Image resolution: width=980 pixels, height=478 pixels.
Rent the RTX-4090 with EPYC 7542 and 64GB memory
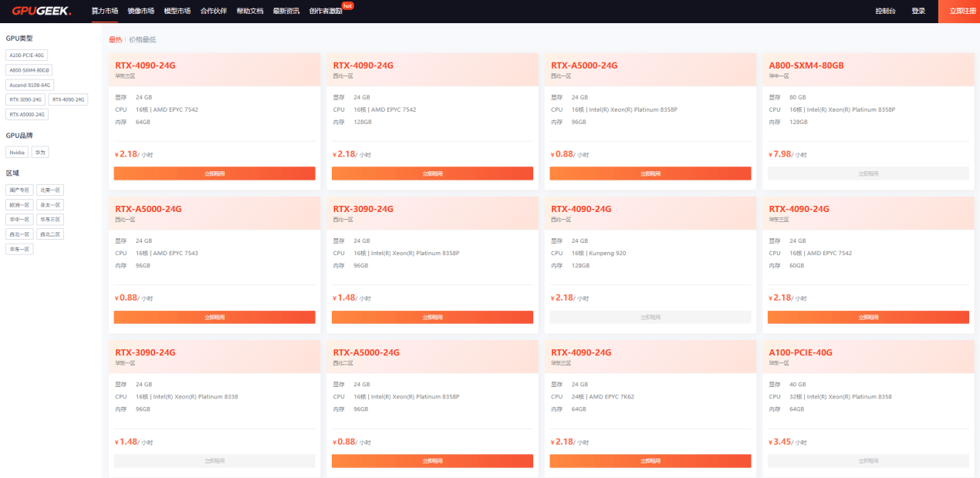(x=215, y=173)
